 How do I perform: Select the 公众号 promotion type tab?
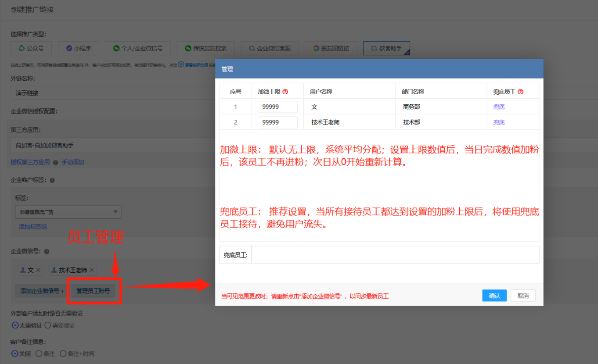pos(31,48)
